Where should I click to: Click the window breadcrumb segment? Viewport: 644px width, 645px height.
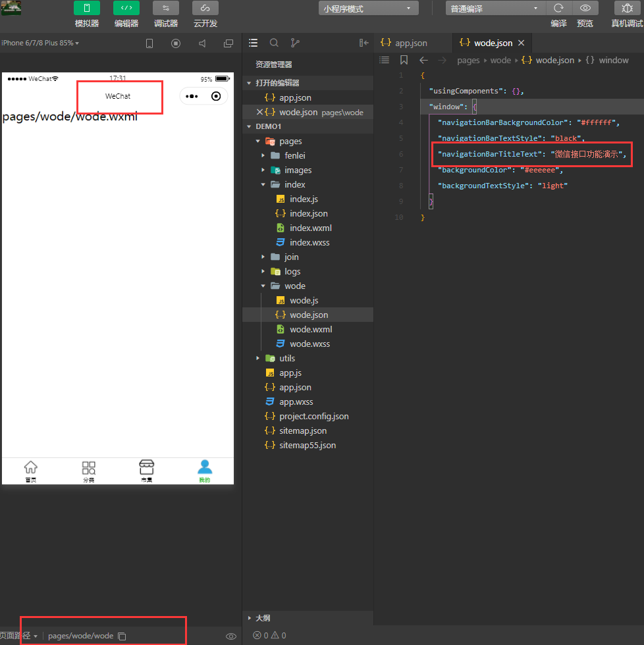tap(614, 61)
